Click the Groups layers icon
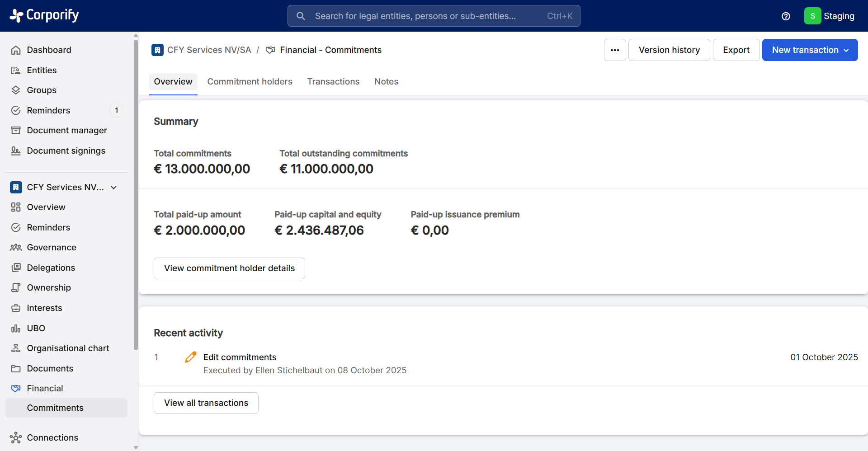This screenshot has width=868, height=451. [x=16, y=90]
